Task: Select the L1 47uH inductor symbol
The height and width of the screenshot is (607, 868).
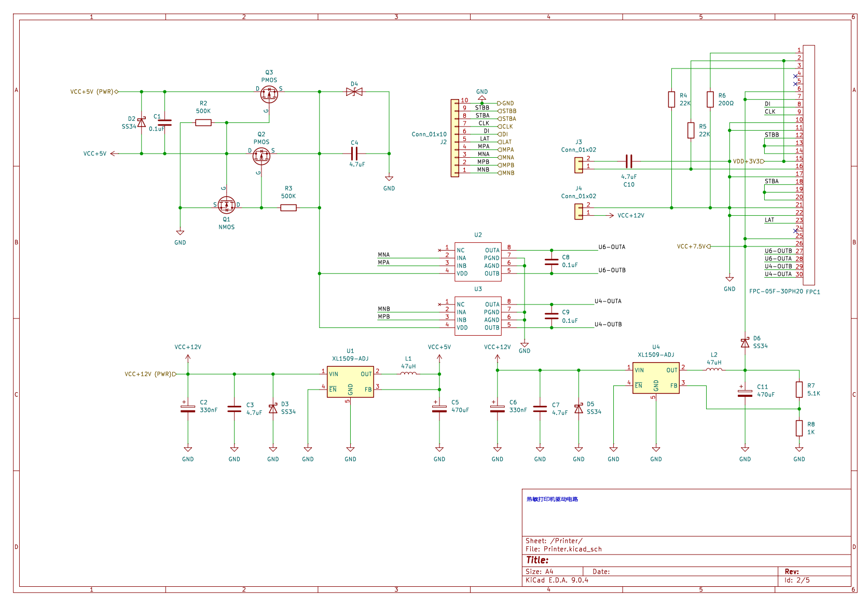Action: click(408, 373)
